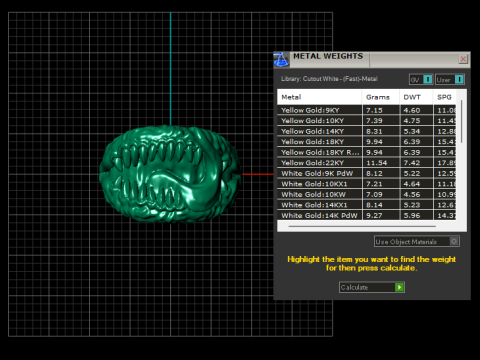
Task: Click the Metal Weights flask icon
Action: pos(281,60)
